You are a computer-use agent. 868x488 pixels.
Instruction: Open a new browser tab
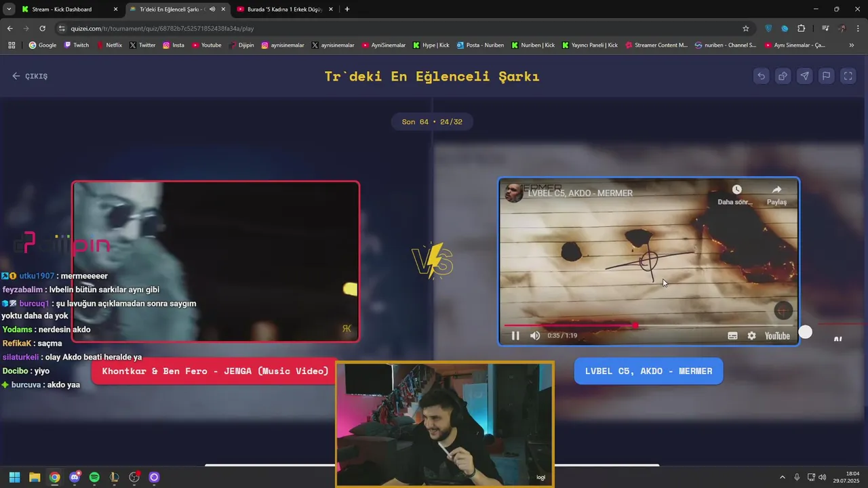[347, 9]
